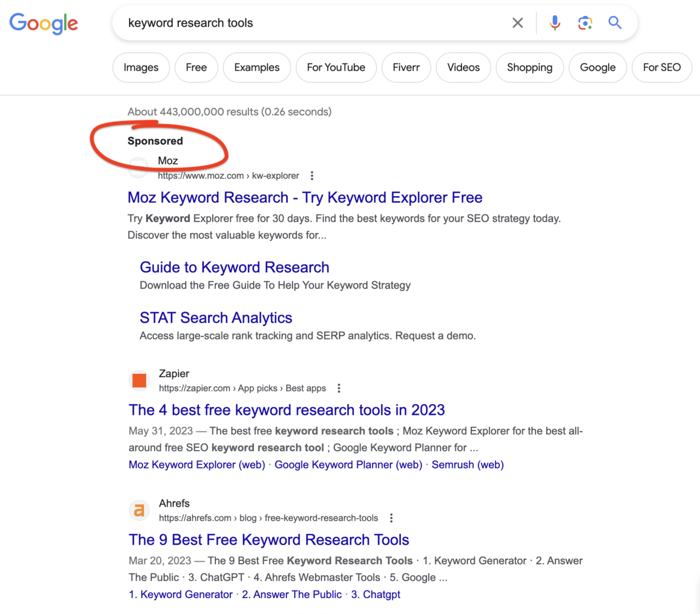Select the Free filter chip
Screen dimensions: 700x614
pos(196,67)
